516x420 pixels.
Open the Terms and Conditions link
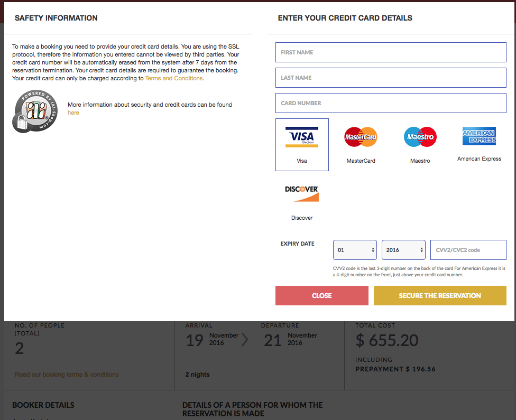[x=174, y=78]
